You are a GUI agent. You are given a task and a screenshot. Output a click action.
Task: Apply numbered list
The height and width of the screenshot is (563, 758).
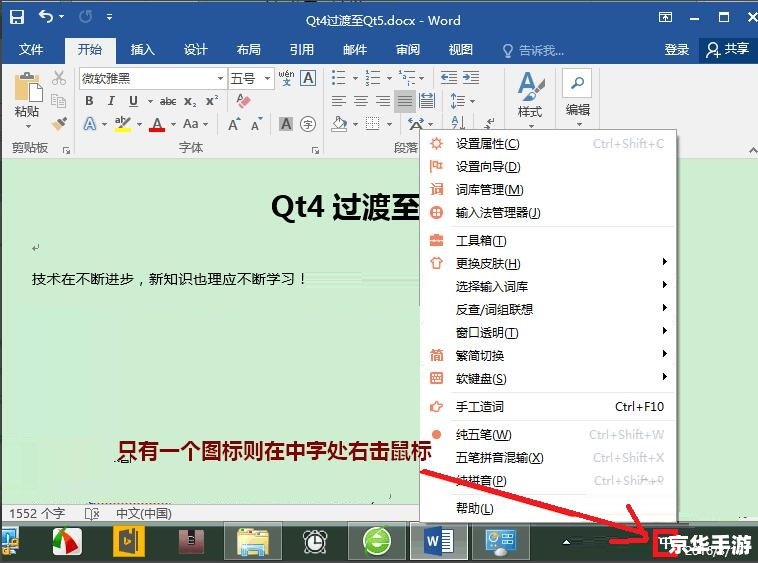point(373,77)
